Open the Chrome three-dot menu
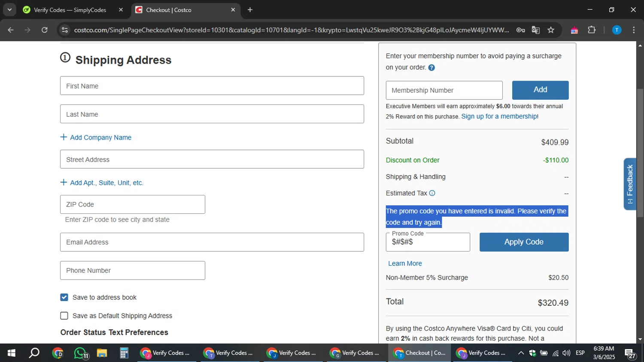 point(634,30)
